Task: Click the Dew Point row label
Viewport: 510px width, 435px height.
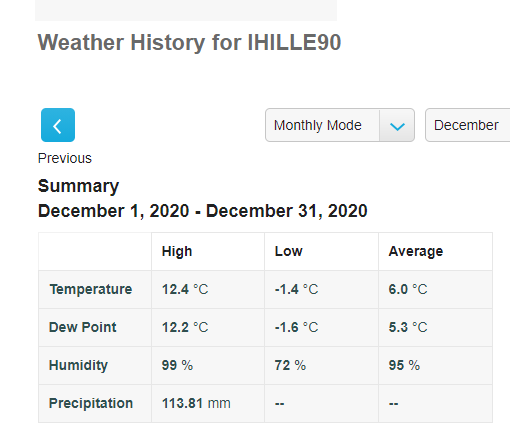Action: click(83, 327)
